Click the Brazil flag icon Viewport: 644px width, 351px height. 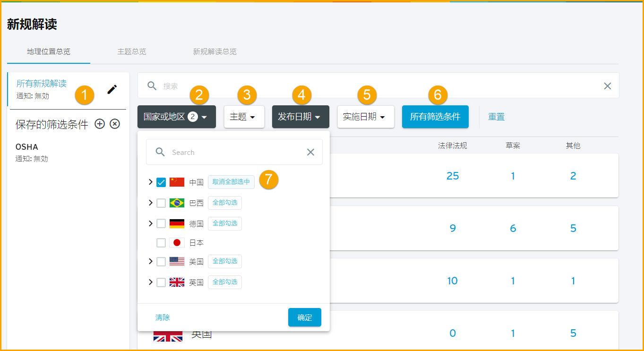(x=177, y=203)
